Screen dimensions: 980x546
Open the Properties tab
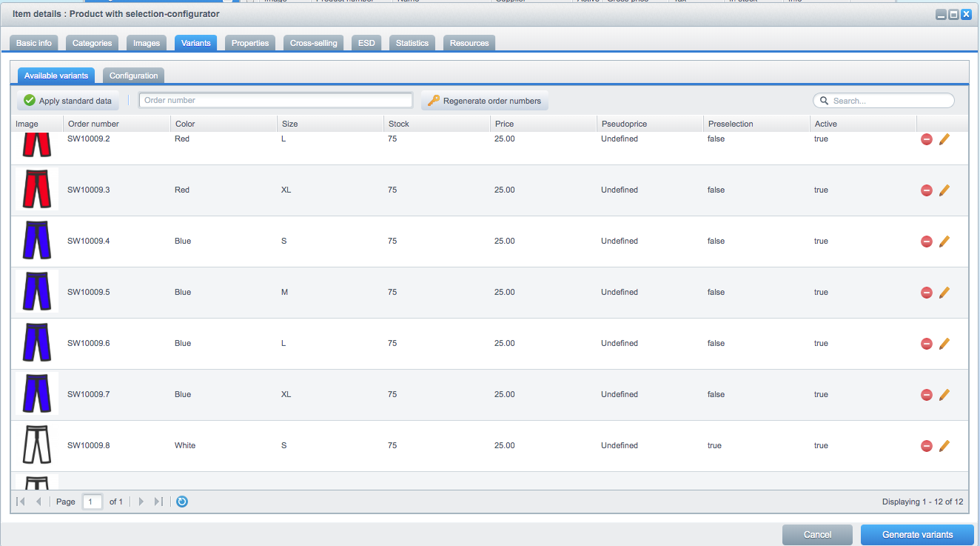tap(250, 43)
